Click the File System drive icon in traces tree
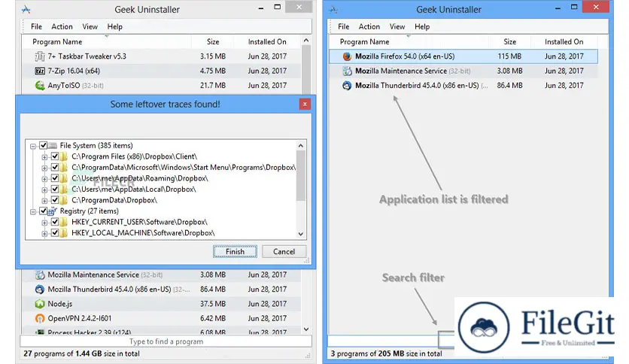This screenshot has width=629, height=364. pos(53,145)
